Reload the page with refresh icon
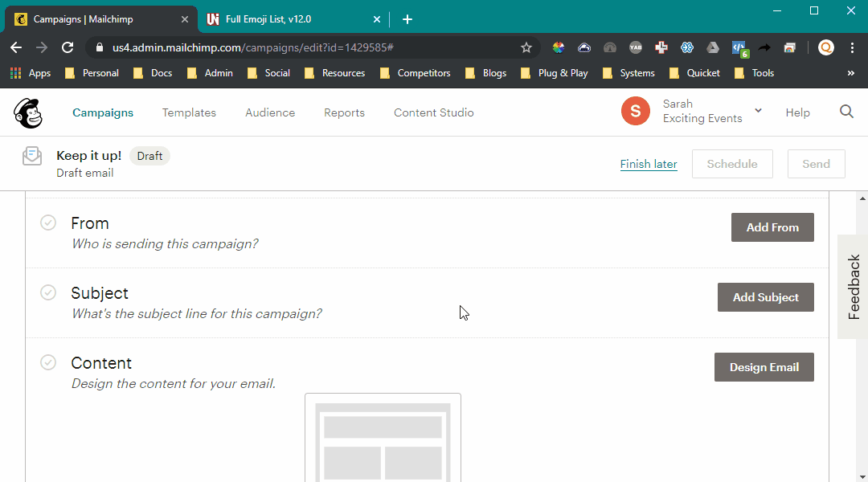Viewport: 868px width, 482px height. click(68, 47)
